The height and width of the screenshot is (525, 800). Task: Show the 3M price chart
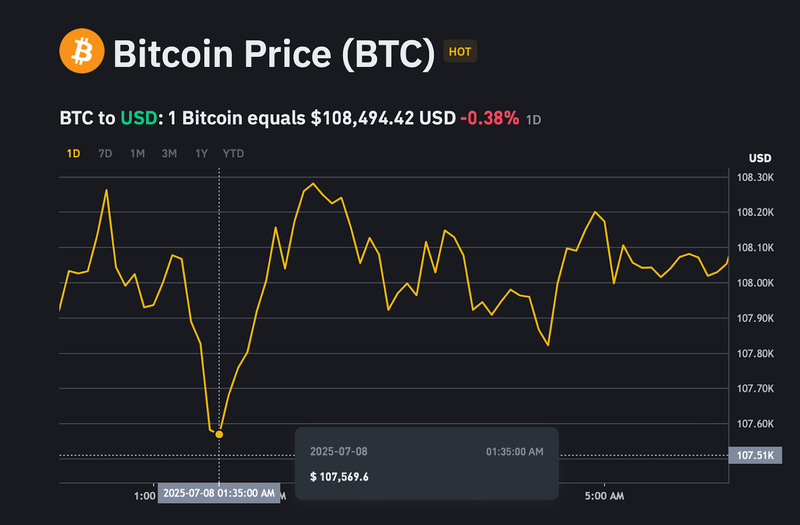tap(169, 153)
